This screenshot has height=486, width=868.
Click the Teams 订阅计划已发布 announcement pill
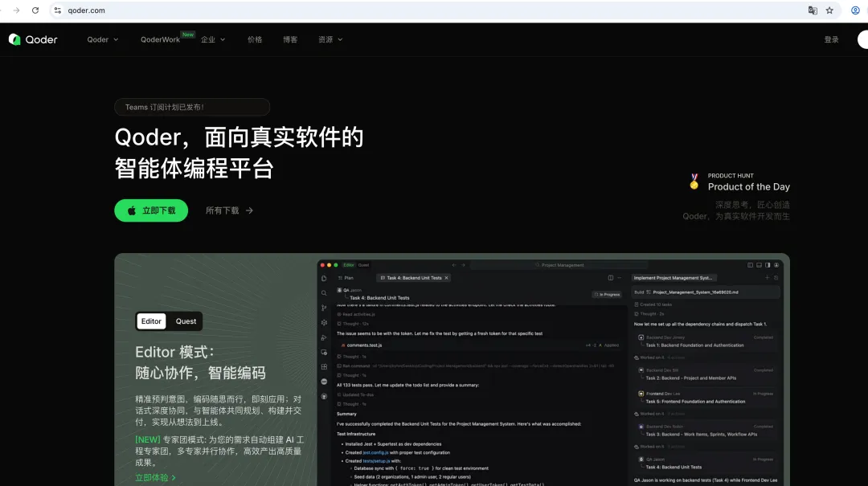(192, 107)
